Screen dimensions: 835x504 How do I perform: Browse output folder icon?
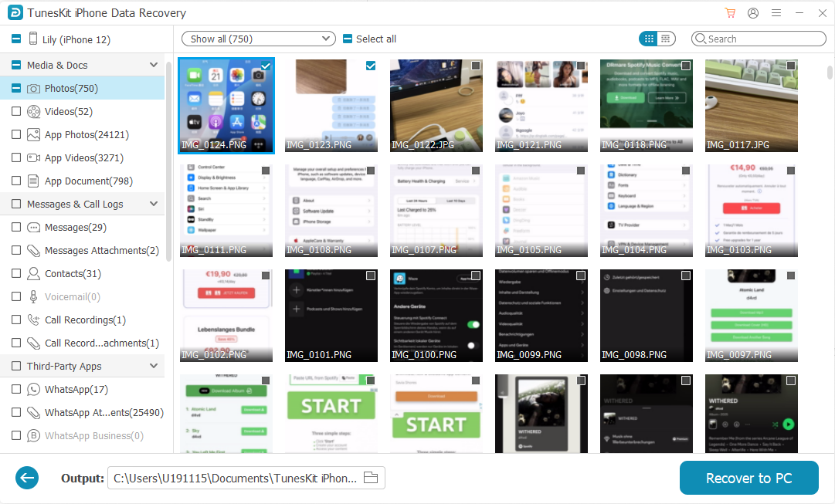(371, 478)
